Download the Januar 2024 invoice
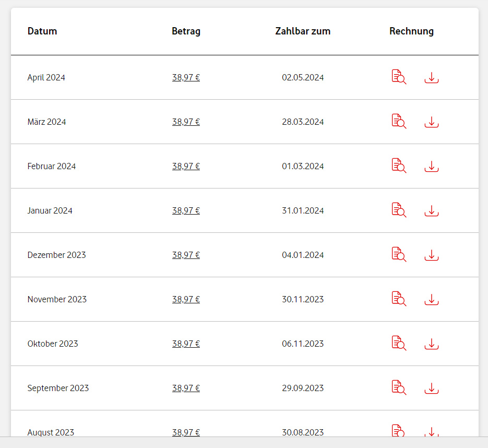The height and width of the screenshot is (448, 488). (x=431, y=211)
